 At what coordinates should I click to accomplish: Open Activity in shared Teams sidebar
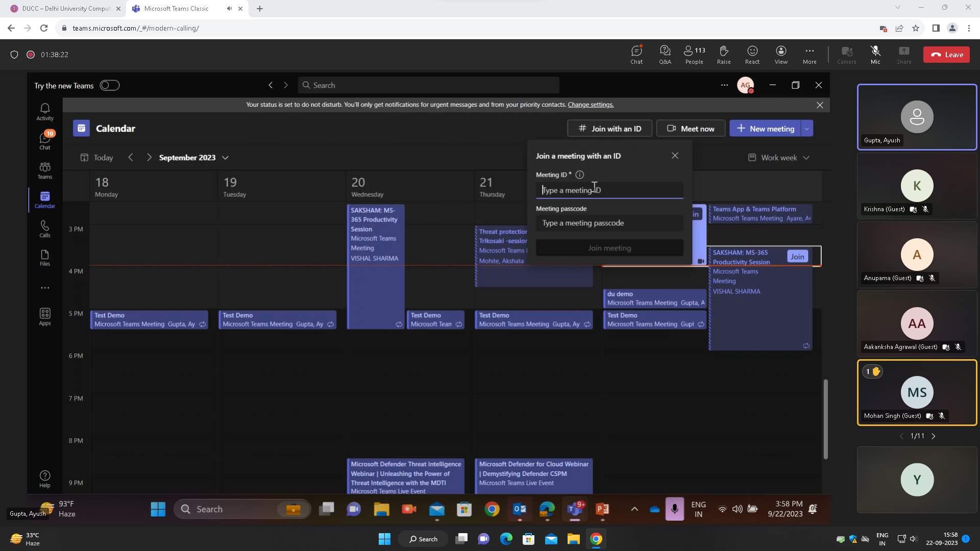tap(45, 112)
